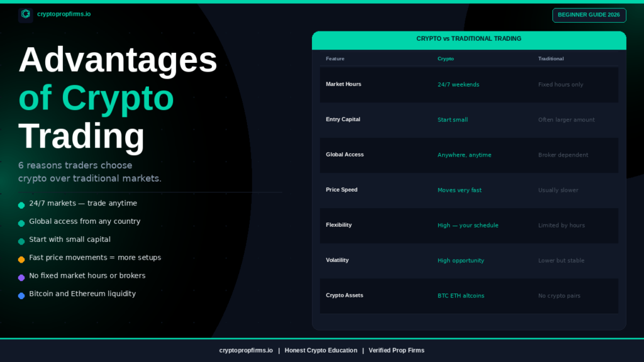Viewport: 644px width, 362px height.
Task: Open the cryptopropfirms.io header link
Action: click(x=64, y=14)
